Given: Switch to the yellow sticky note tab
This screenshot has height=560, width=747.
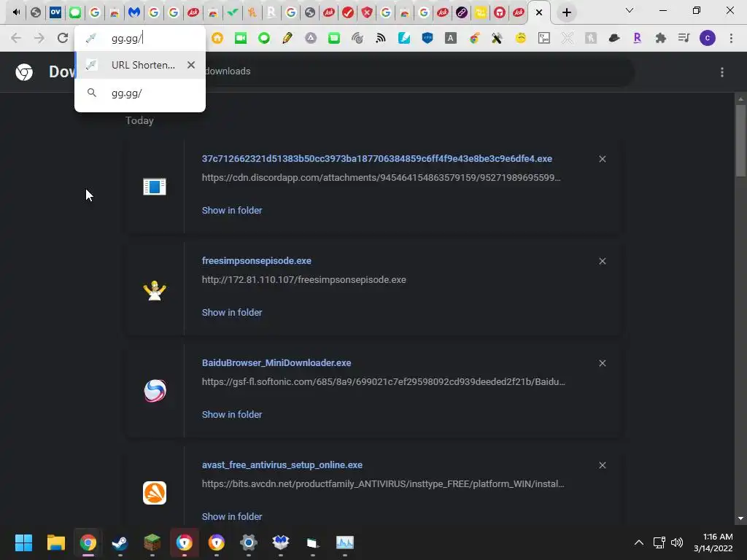Looking at the screenshot, I should (x=480, y=12).
